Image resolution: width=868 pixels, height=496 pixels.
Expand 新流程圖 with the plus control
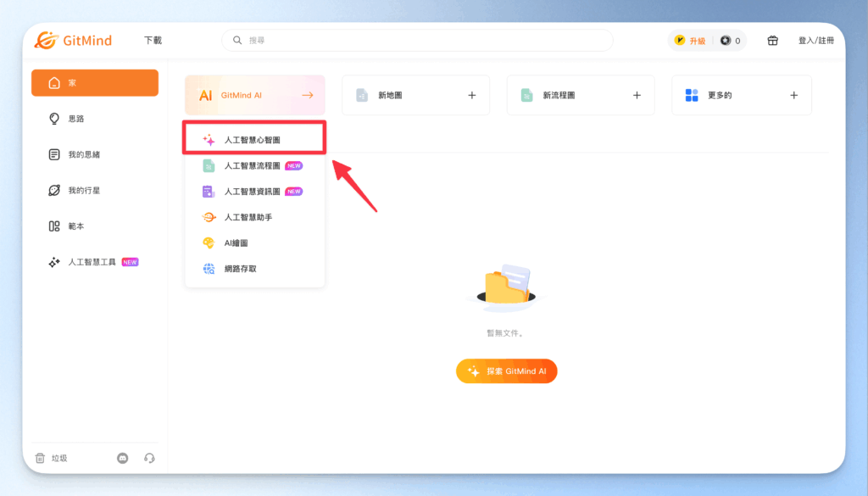click(637, 95)
